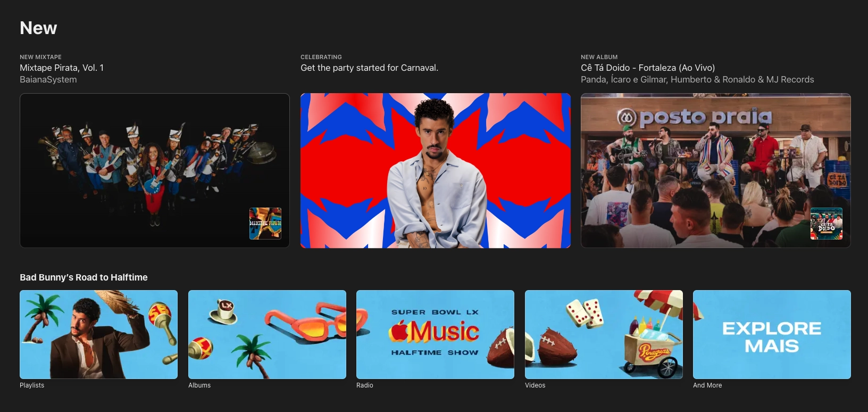Open the Super Bowl LX Halftime Show Radio tile
The image size is (868, 412).
(x=435, y=334)
